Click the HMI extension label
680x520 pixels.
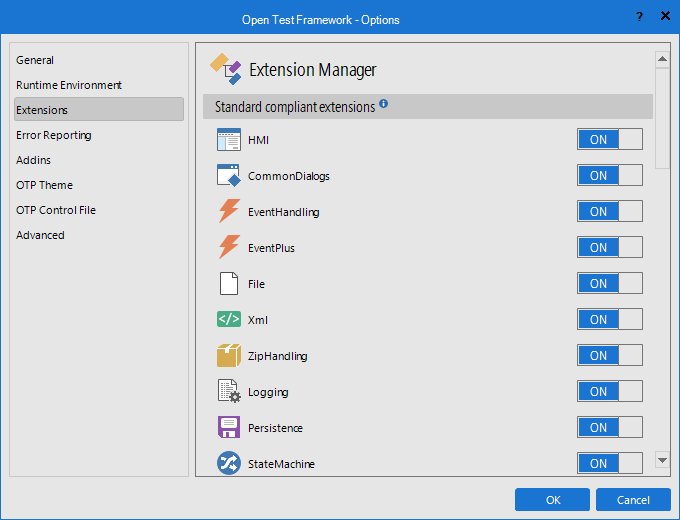258,140
